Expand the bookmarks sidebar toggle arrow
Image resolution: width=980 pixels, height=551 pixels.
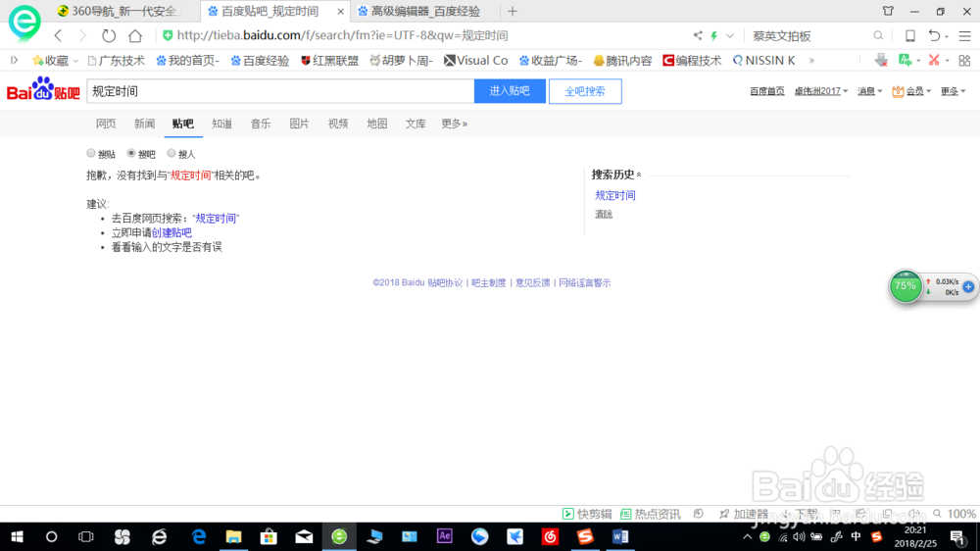[14, 60]
